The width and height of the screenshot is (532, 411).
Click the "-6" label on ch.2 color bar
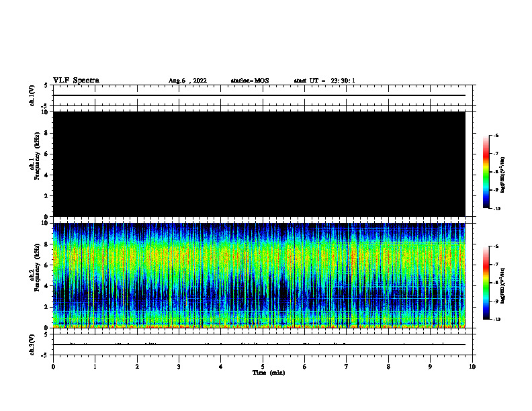coord(496,246)
